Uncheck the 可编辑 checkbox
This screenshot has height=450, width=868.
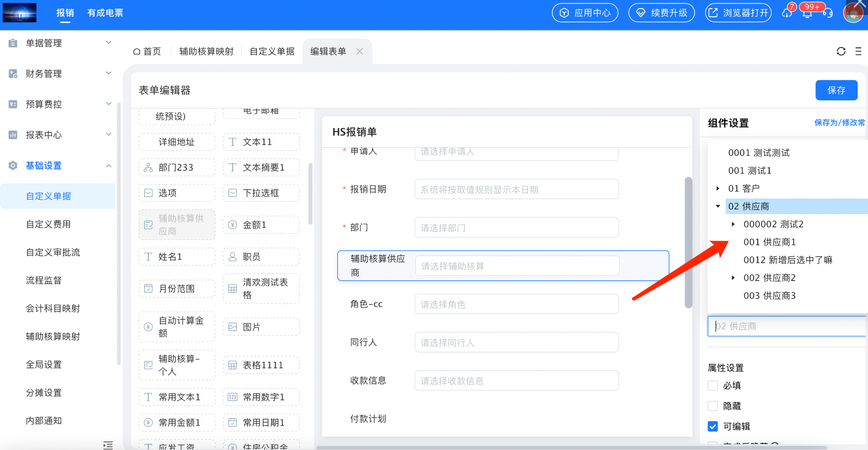click(x=713, y=426)
